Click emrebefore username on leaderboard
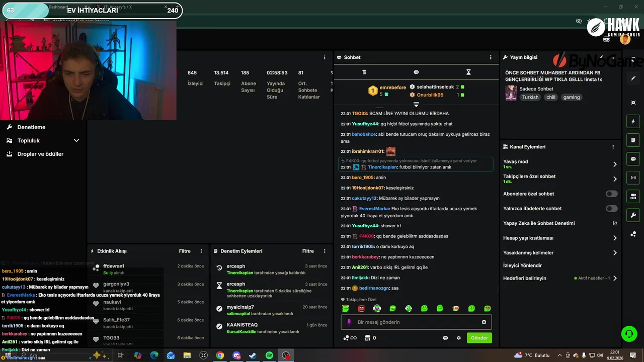 [x=393, y=87]
